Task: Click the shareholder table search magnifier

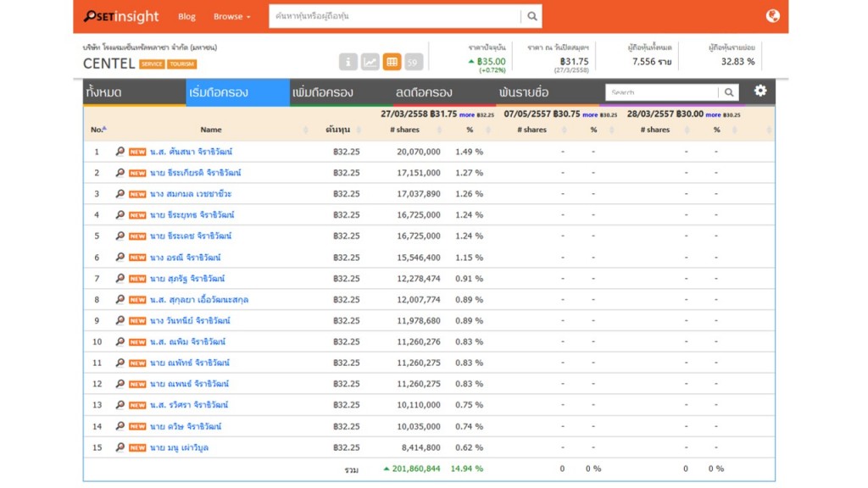Action: pos(729,92)
